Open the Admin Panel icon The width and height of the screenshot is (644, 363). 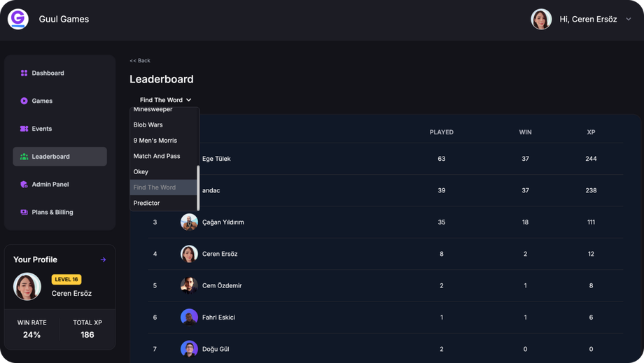[24, 185]
